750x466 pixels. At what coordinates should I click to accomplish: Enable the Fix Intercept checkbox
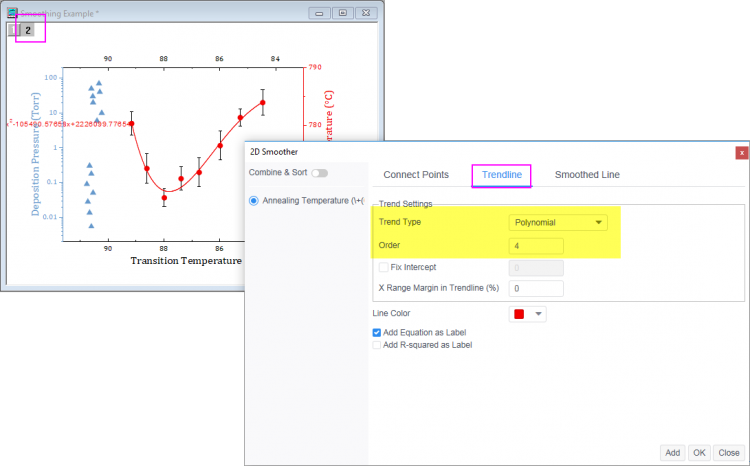pos(383,267)
